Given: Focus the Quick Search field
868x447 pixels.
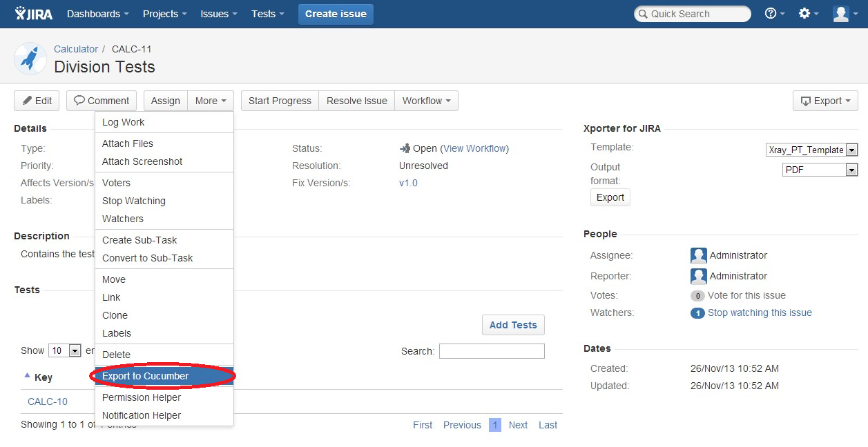Looking at the screenshot, I should [693, 14].
